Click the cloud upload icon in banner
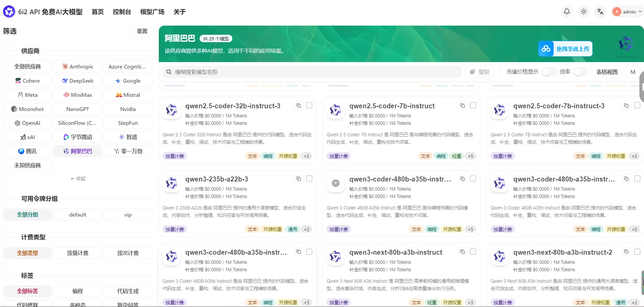This screenshot has width=644, height=307. tap(546, 49)
